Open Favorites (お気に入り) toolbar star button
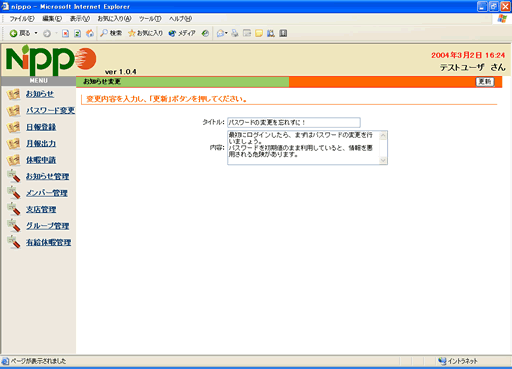The image size is (512, 369). tap(146, 33)
